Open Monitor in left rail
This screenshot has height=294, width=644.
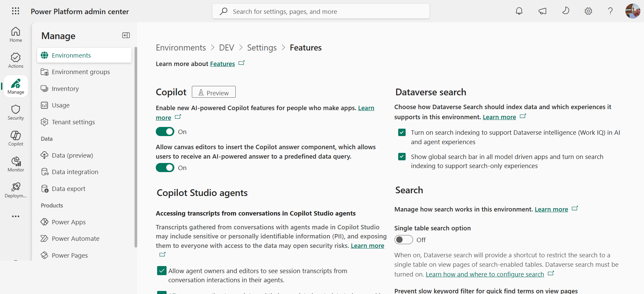pos(16,164)
